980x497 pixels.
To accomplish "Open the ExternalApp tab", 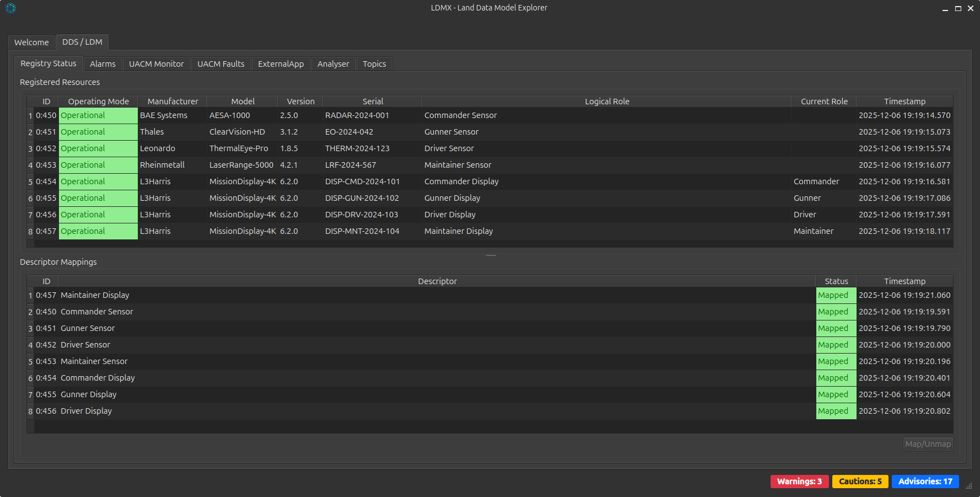I will pos(281,63).
